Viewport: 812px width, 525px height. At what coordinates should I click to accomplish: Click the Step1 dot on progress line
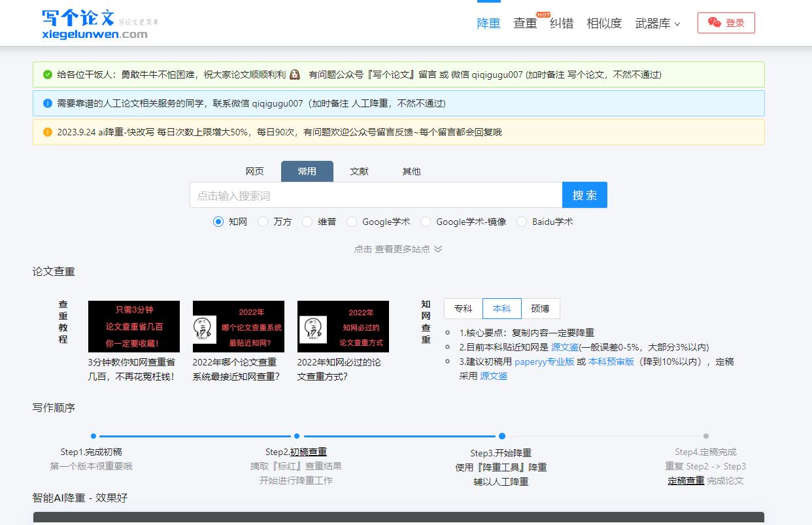(93, 436)
